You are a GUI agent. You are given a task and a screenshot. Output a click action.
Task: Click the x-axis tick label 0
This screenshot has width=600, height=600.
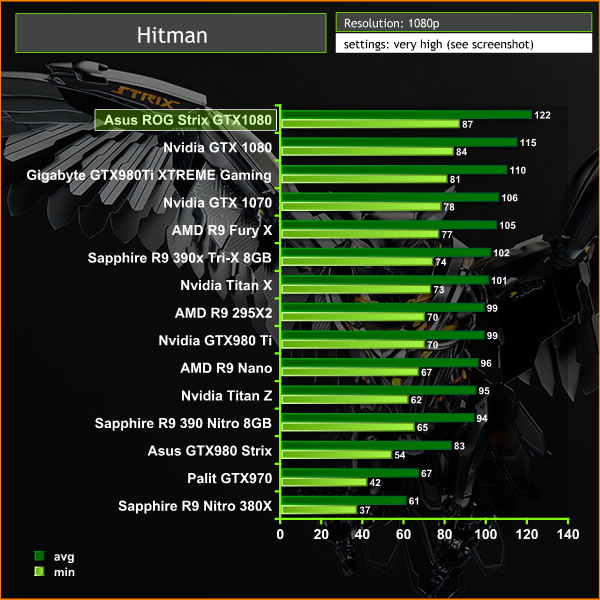click(280, 534)
